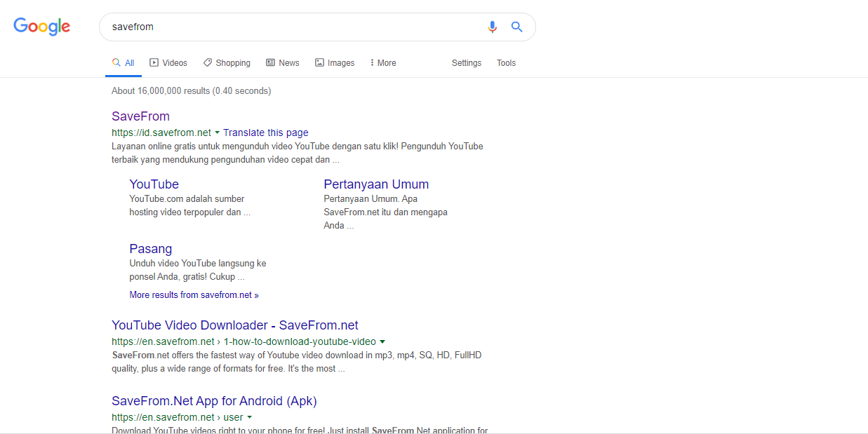Click the magnifying glass search button
The height and width of the screenshot is (434, 868).
[517, 27]
